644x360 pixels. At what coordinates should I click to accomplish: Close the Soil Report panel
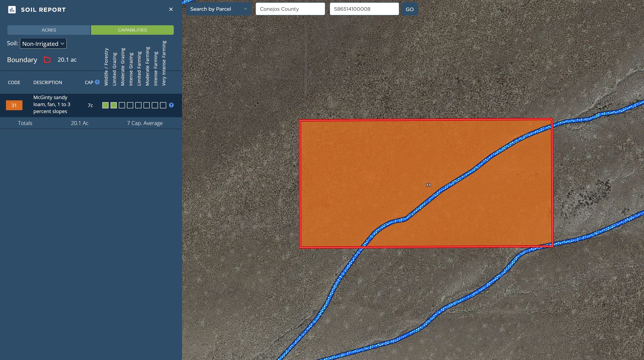coord(171,9)
